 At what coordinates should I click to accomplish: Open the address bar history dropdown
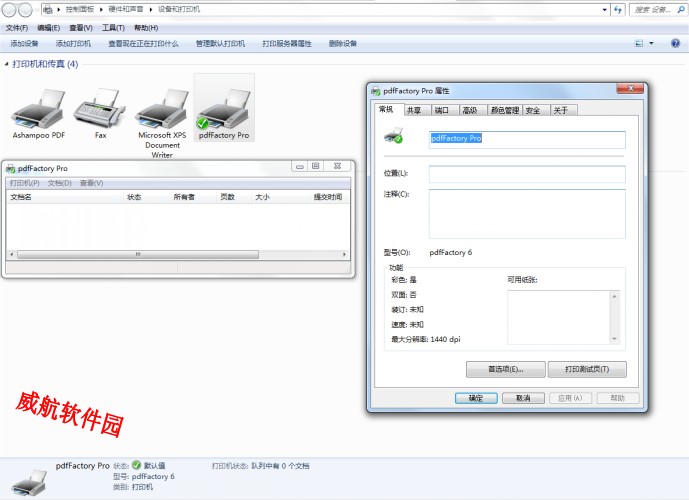point(602,9)
